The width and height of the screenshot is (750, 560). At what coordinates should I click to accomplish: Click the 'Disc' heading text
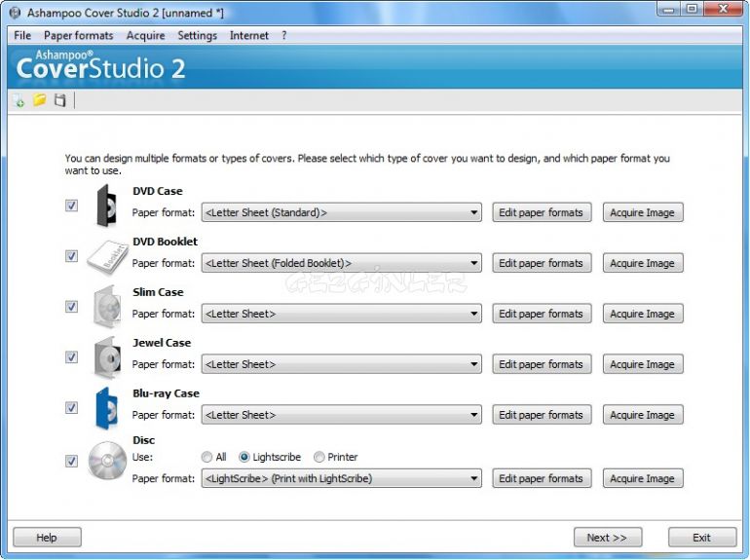pos(143,440)
